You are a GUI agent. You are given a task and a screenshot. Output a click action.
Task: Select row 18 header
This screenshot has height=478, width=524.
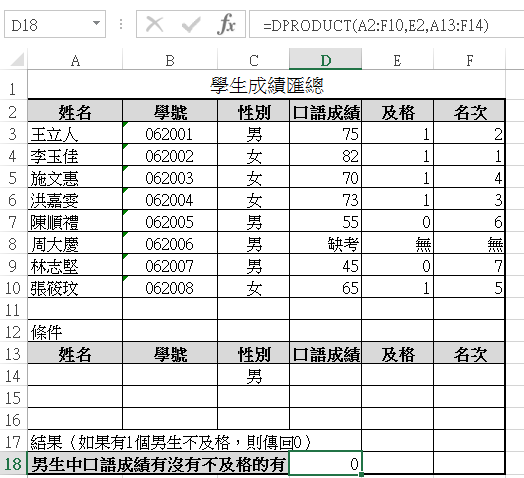pos(13,464)
